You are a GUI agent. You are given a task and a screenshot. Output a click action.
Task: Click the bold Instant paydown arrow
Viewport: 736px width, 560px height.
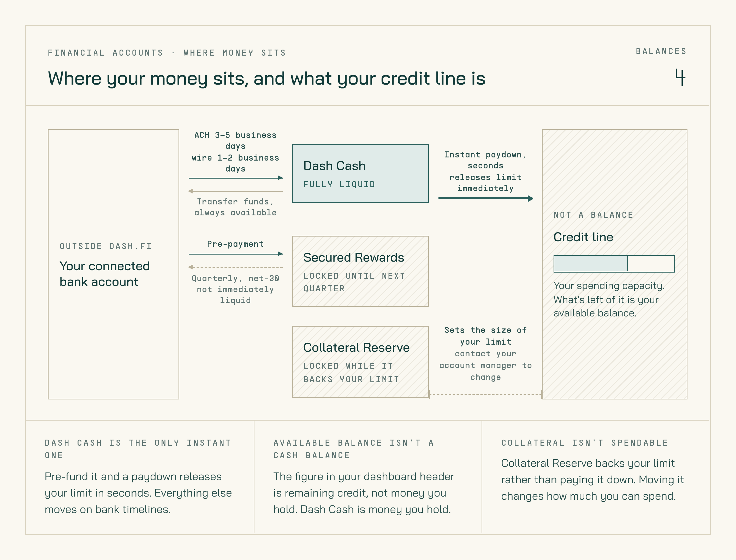[x=486, y=198]
